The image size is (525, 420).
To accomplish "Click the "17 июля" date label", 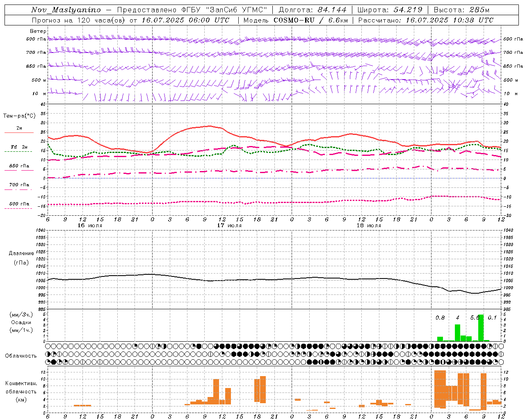I will pos(229,225).
